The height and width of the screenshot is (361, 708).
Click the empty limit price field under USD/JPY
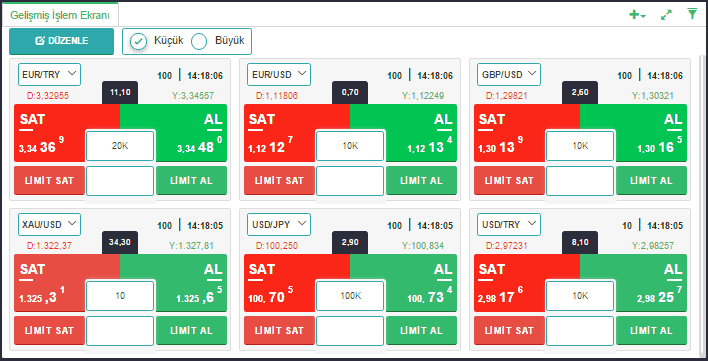[350, 331]
